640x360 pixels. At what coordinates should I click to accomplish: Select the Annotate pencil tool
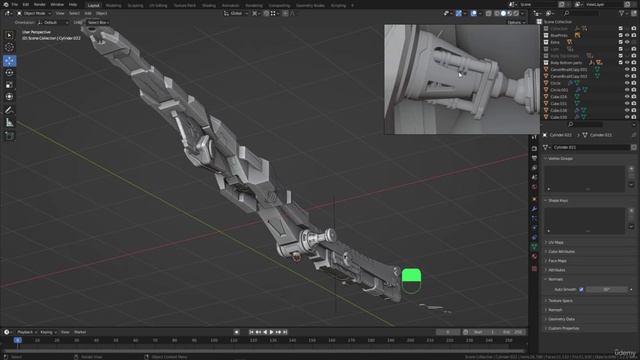(9, 110)
